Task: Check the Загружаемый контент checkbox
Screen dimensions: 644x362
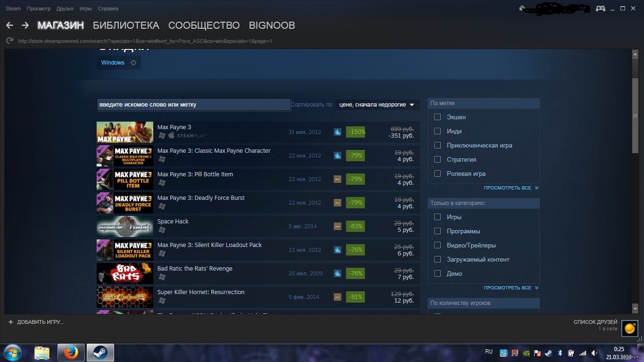Action: pos(438,259)
